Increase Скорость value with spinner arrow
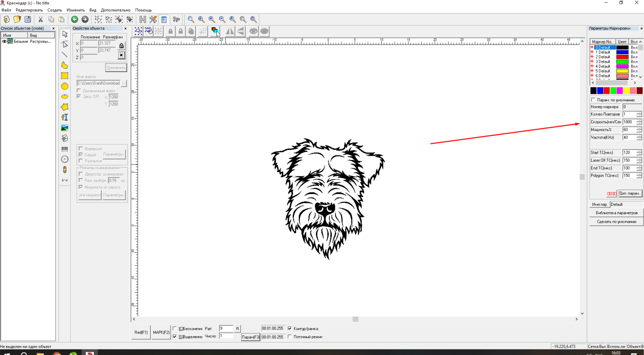The width and height of the screenshot is (644, 355). click(x=639, y=121)
